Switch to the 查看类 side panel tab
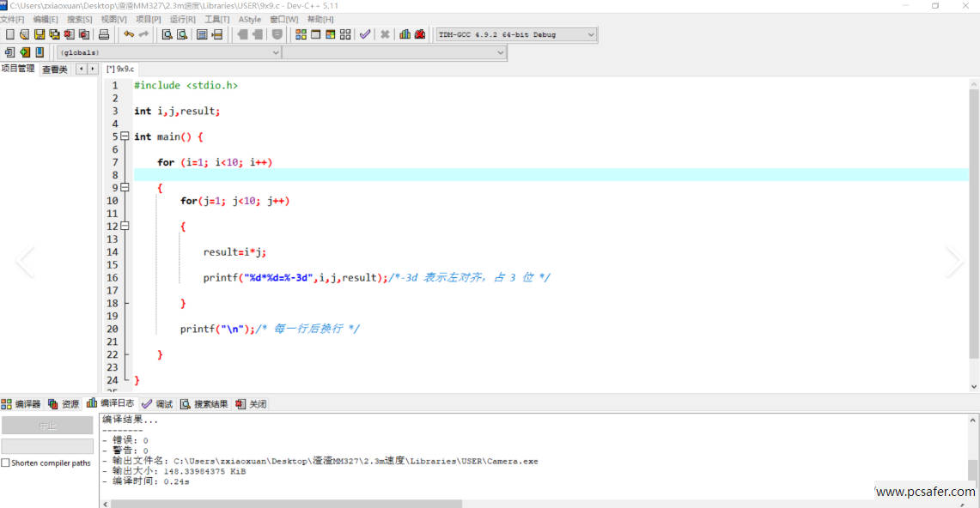 pyautogui.click(x=55, y=70)
